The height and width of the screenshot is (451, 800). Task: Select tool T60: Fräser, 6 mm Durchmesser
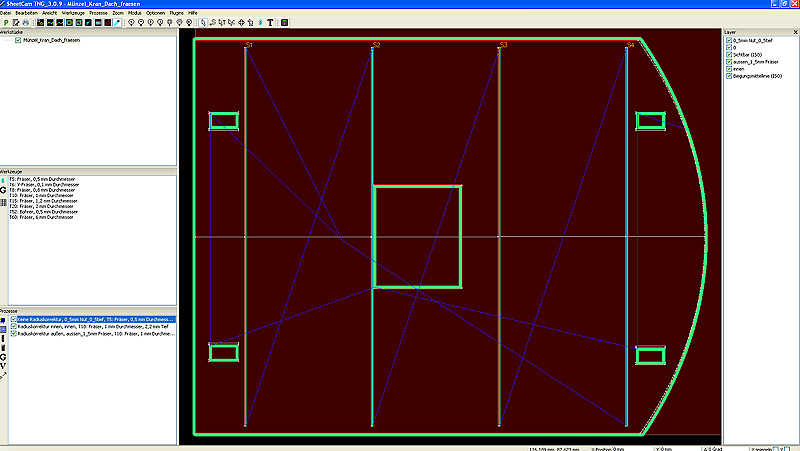point(41,217)
